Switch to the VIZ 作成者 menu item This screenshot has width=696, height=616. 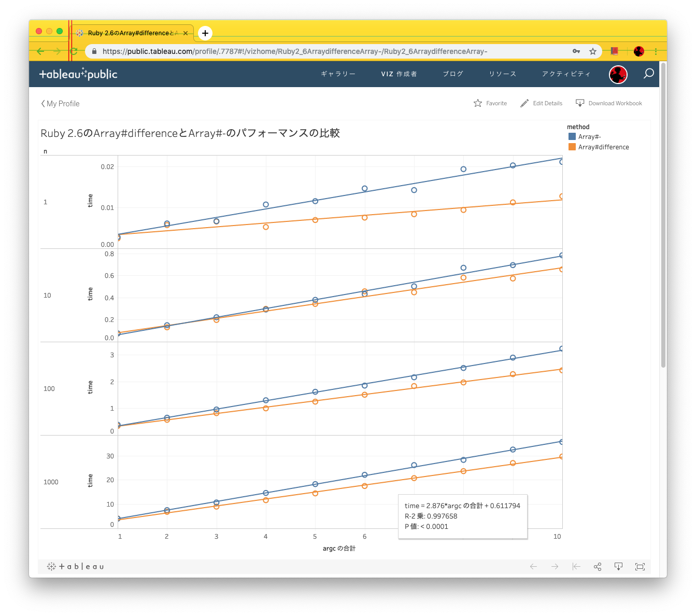pyautogui.click(x=399, y=74)
